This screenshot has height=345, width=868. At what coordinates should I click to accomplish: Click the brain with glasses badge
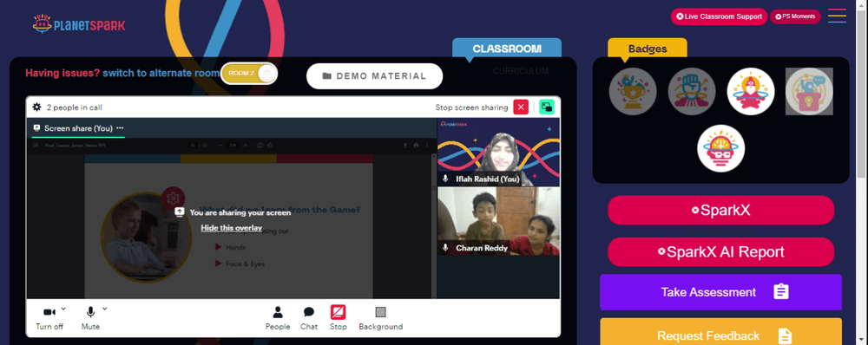[720, 148]
